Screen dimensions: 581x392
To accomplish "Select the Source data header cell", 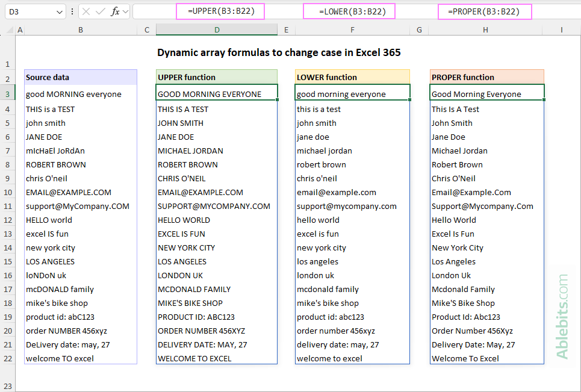I will 80,76.
